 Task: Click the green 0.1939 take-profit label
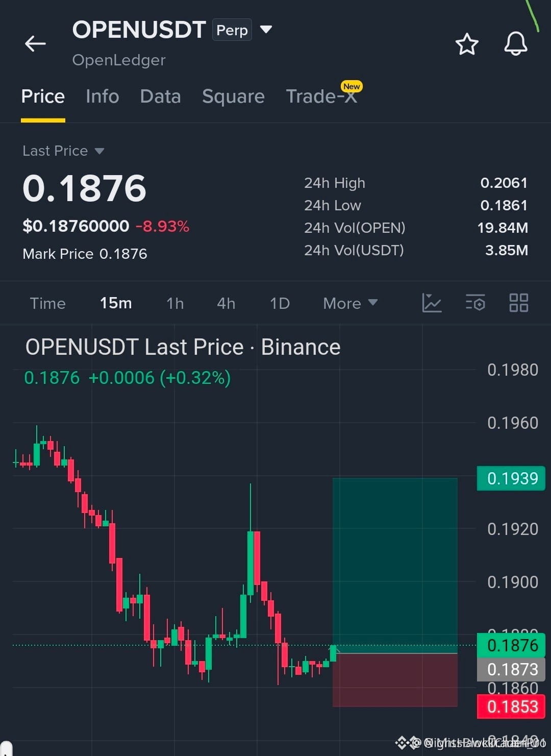click(511, 478)
